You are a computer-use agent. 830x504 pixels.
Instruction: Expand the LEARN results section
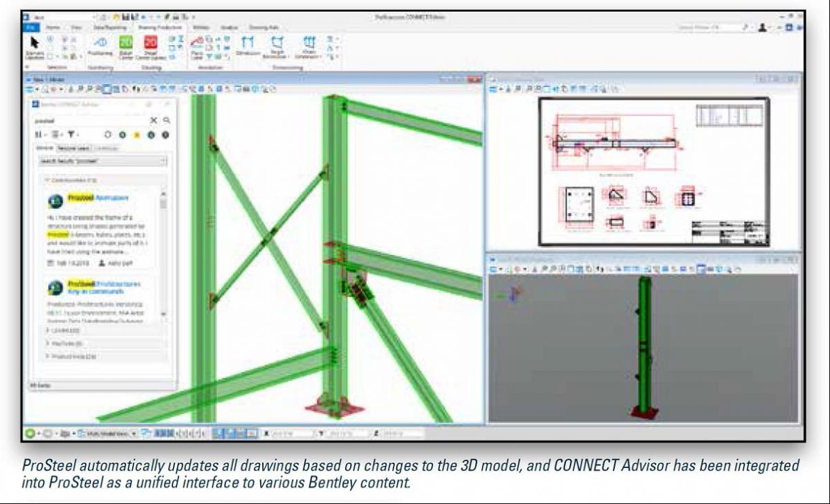(104, 332)
